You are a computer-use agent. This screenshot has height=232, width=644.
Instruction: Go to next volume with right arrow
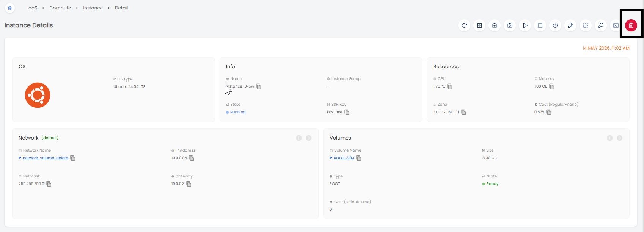click(620, 138)
